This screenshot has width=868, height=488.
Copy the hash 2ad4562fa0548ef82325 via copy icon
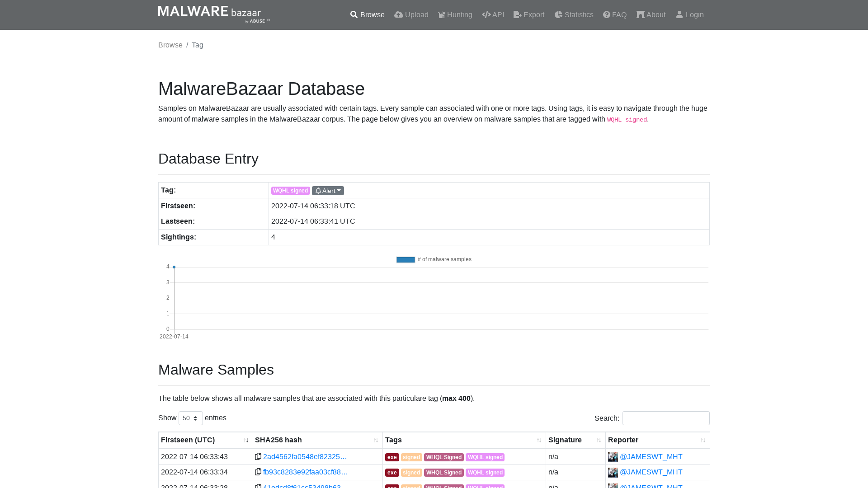coord(258,456)
